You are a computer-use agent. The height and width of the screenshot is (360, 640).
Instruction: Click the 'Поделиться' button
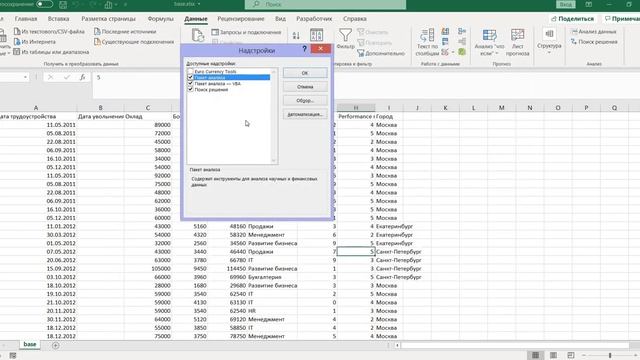coord(572,19)
